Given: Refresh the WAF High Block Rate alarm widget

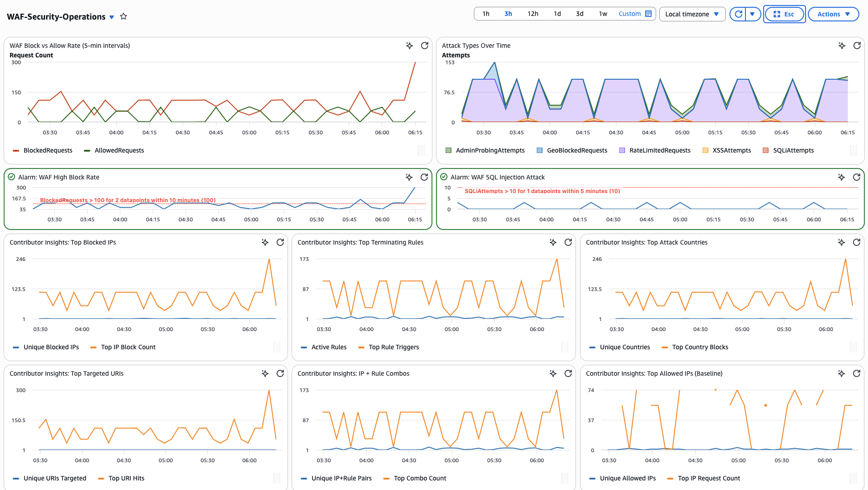Looking at the screenshot, I should (424, 177).
